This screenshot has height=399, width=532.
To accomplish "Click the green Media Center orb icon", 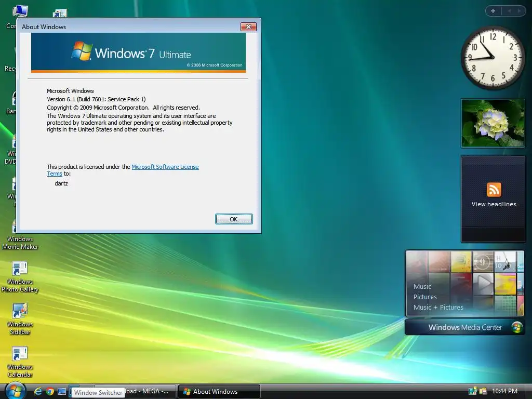I will [517, 327].
